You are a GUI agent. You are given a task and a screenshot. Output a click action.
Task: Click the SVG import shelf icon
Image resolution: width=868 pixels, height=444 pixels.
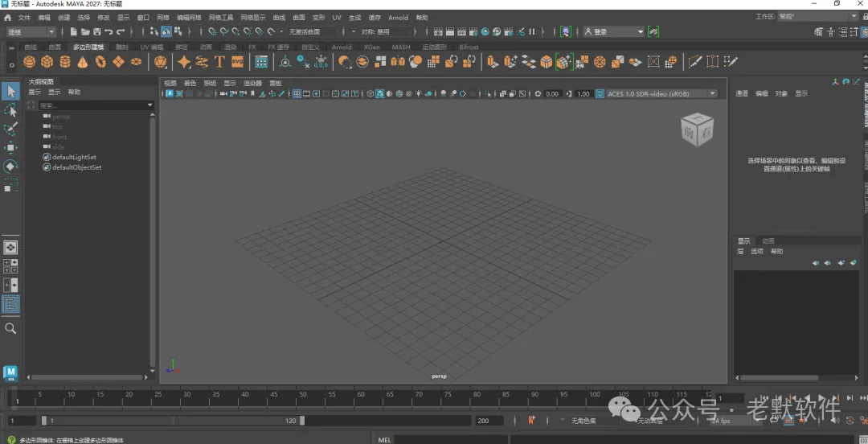(237, 62)
